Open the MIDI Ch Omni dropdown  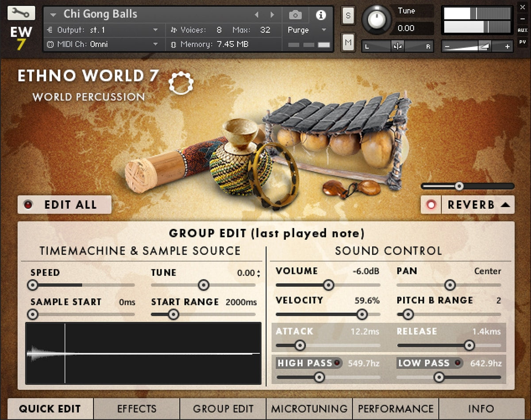click(x=155, y=44)
